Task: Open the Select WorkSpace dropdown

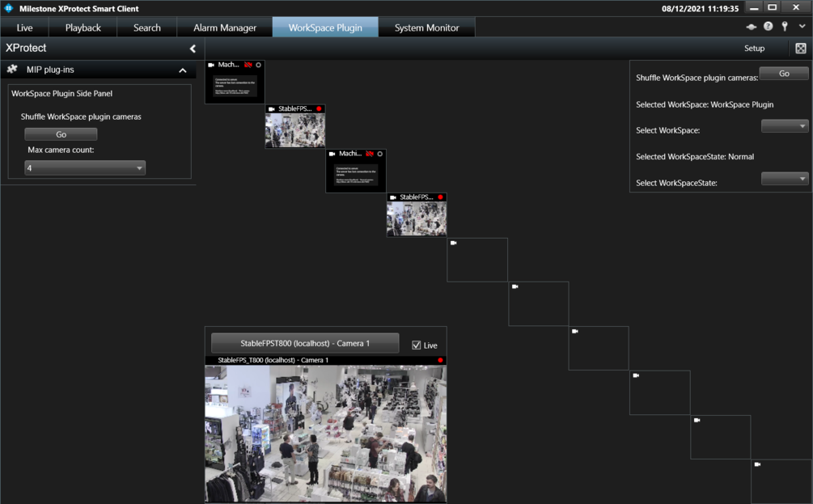Action: (x=785, y=126)
